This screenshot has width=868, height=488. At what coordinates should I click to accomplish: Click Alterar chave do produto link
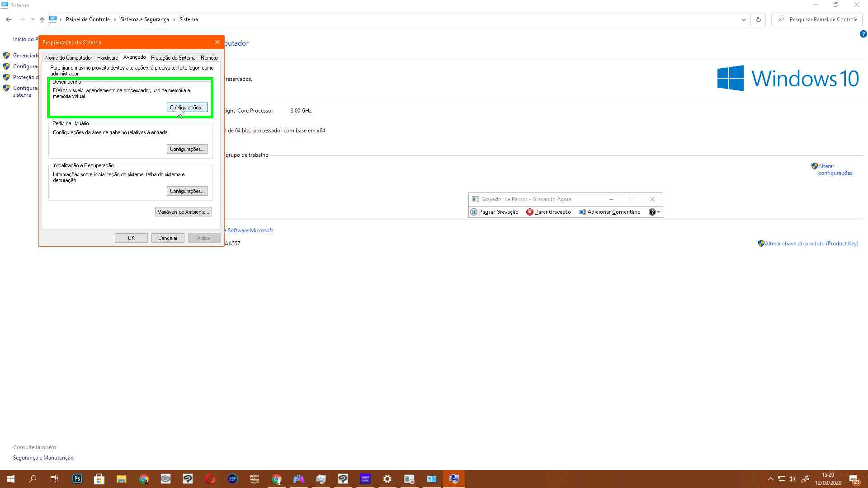point(811,244)
